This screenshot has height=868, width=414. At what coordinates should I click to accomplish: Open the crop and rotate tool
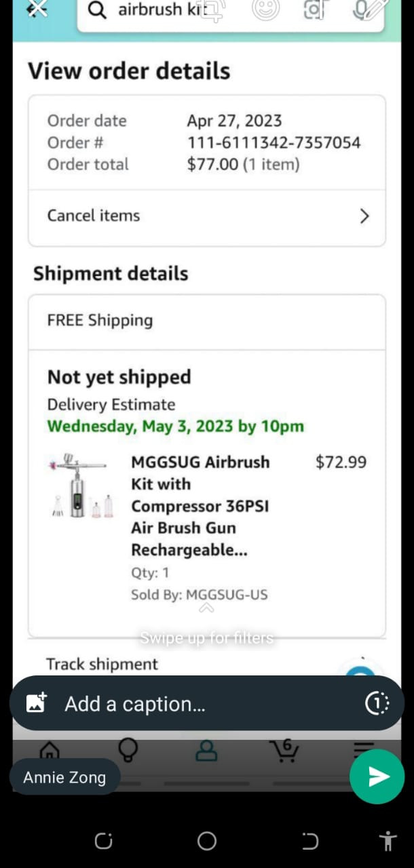[x=212, y=9]
